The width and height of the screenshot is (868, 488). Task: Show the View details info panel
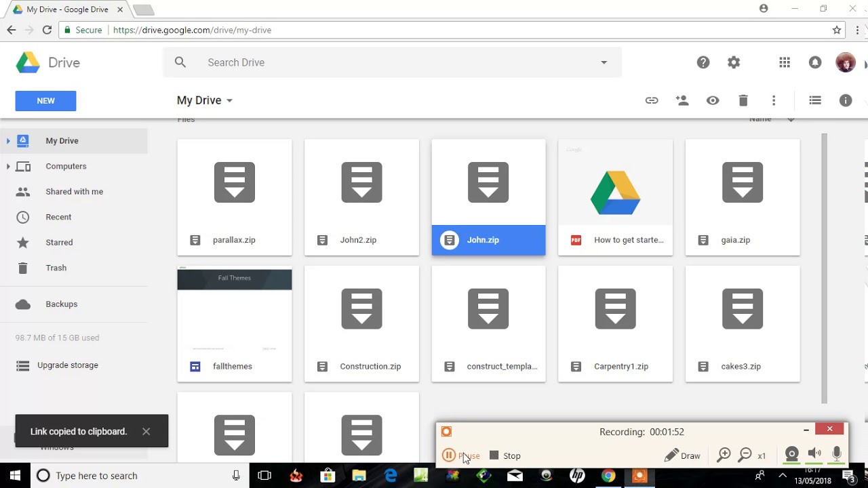(x=846, y=100)
